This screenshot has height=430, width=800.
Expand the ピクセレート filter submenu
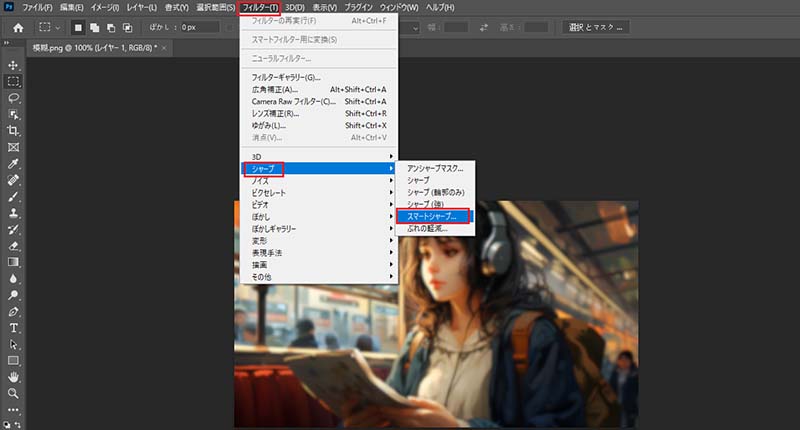pyautogui.click(x=319, y=193)
